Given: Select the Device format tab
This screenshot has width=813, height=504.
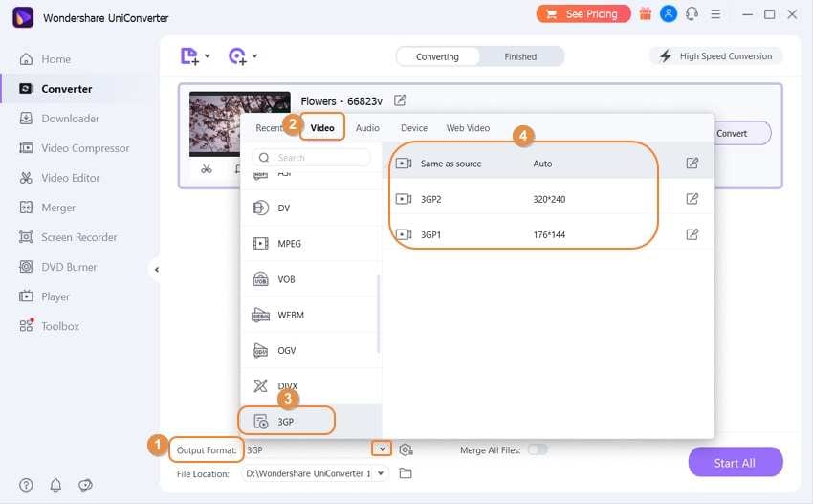Looking at the screenshot, I should coord(414,128).
